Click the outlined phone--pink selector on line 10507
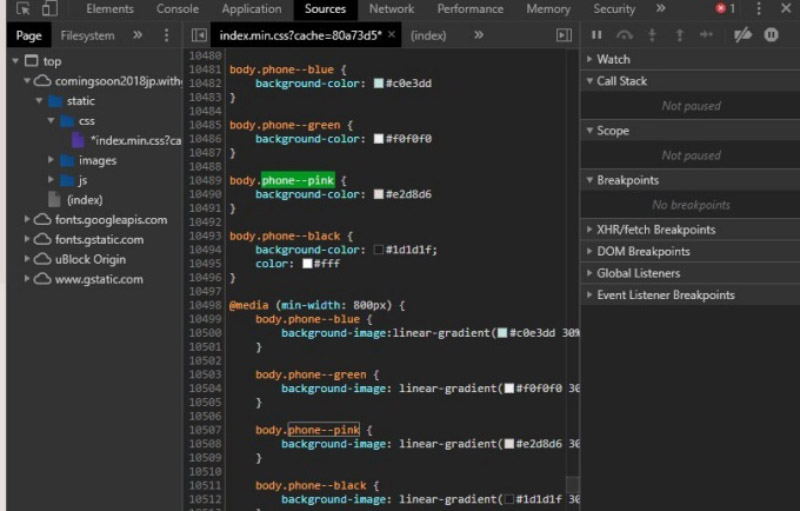 pos(324,430)
